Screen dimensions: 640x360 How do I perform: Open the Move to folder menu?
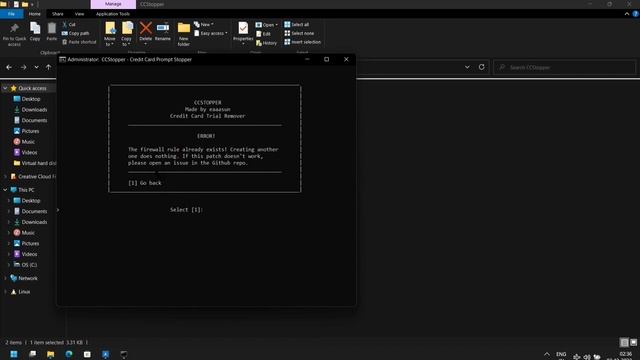coord(110,33)
